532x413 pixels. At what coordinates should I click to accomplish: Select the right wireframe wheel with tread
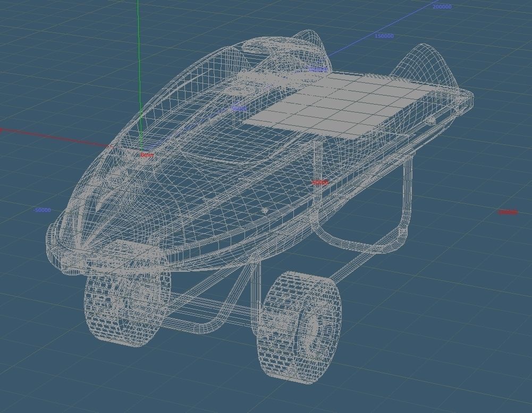pyautogui.click(x=299, y=327)
